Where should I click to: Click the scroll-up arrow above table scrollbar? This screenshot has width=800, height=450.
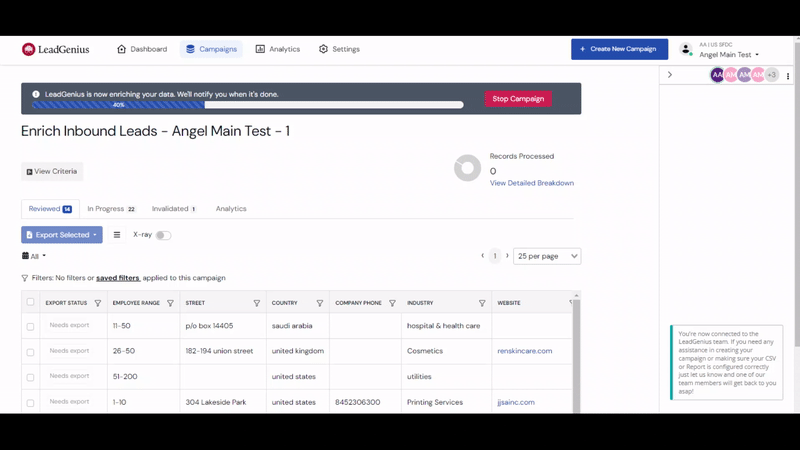(x=577, y=295)
